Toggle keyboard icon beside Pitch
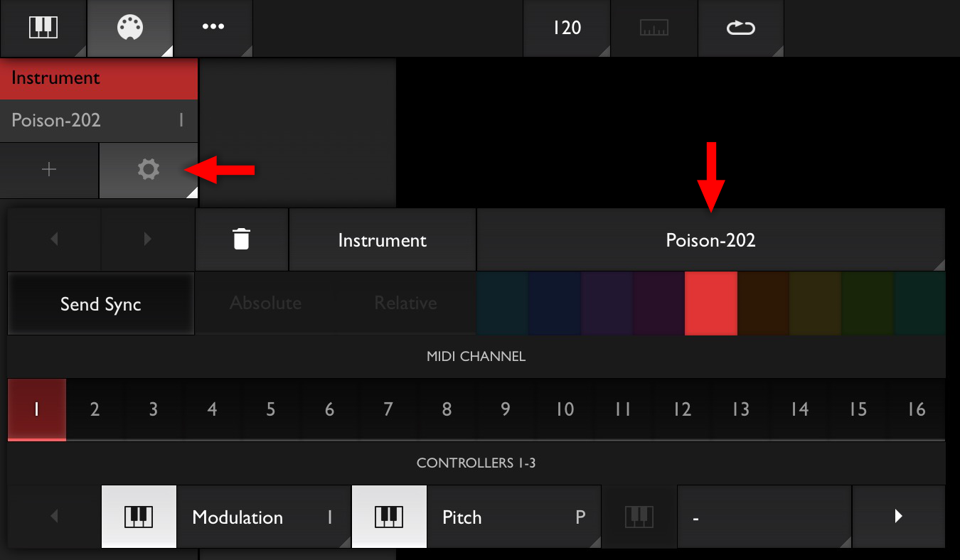Image resolution: width=960 pixels, height=560 pixels. 389,517
